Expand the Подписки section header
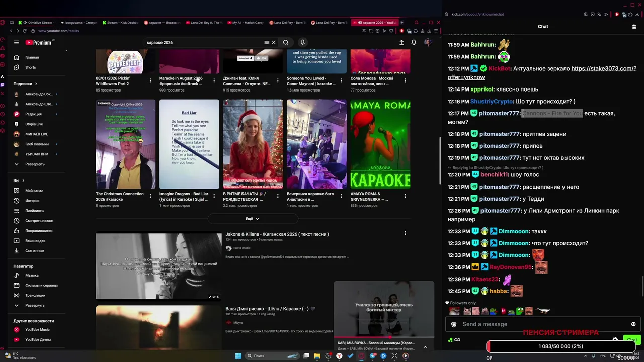This screenshot has height=362, width=644. (x=25, y=84)
